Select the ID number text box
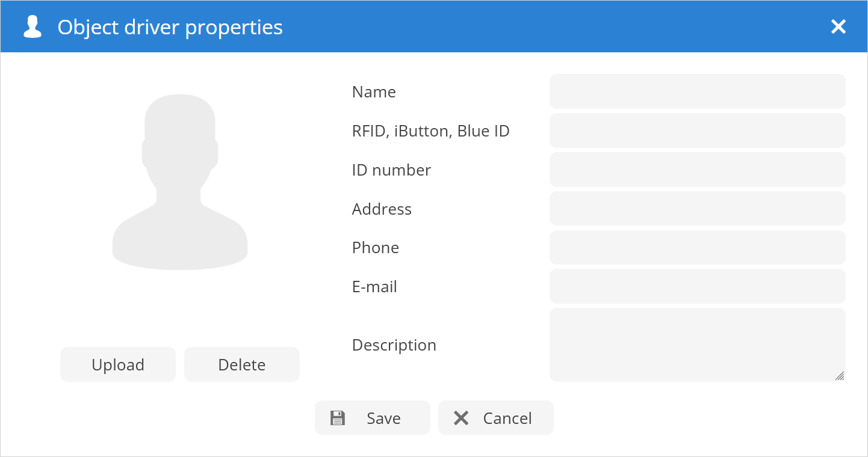This screenshot has width=868, height=457. tap(697, 170)
